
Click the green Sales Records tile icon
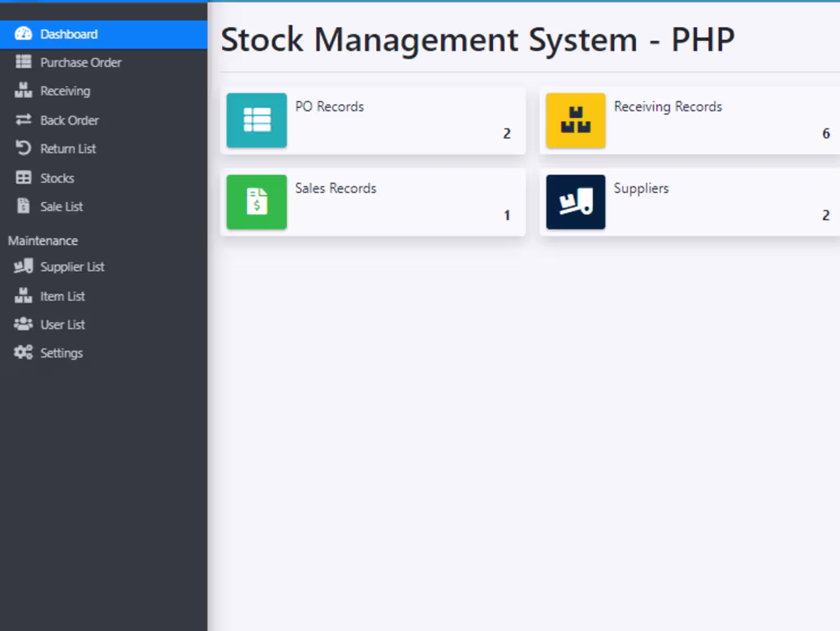point(256,202)
